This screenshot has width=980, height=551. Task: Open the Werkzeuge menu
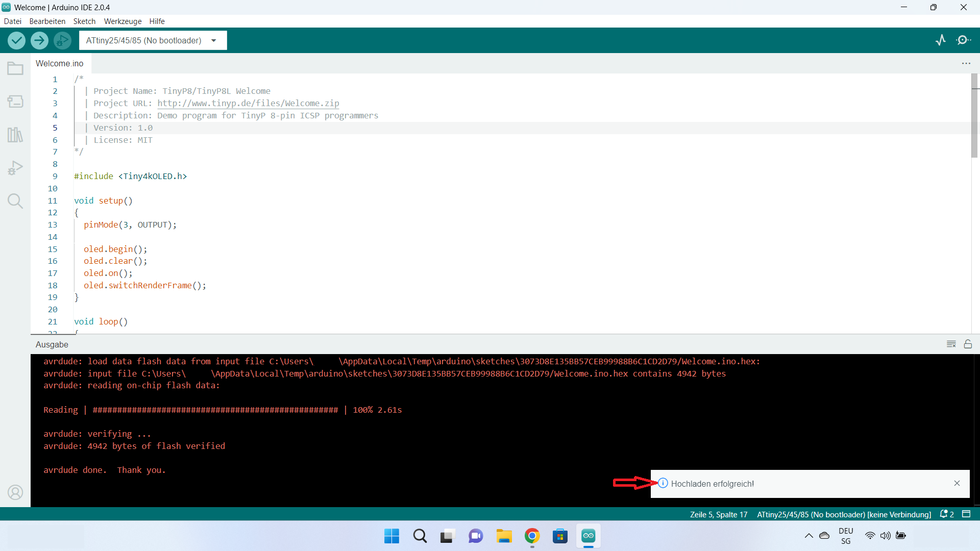[122, 21]
